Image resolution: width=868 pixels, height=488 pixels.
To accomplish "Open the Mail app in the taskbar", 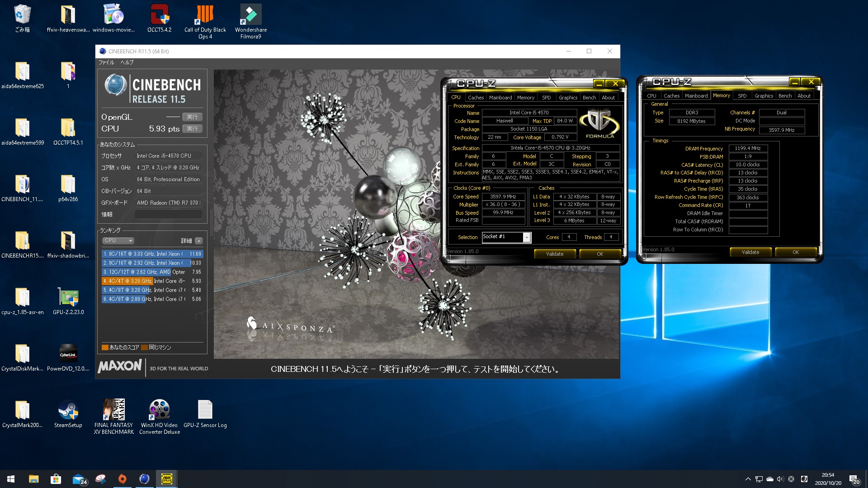I will [x=79, y=479].
